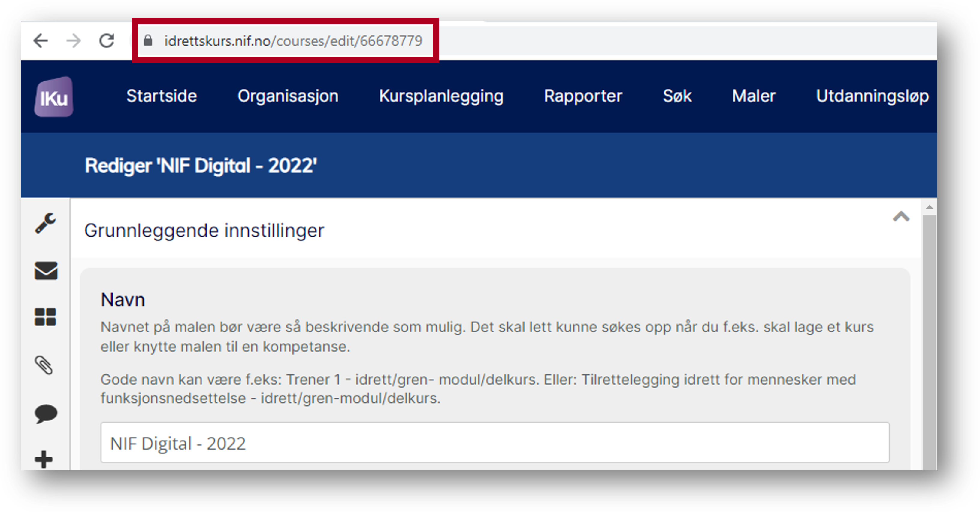Click the idrettskurs.nif.no address bar URL
Image resolution: width=980 pixels, height=513 pixels.
point(293,41)
